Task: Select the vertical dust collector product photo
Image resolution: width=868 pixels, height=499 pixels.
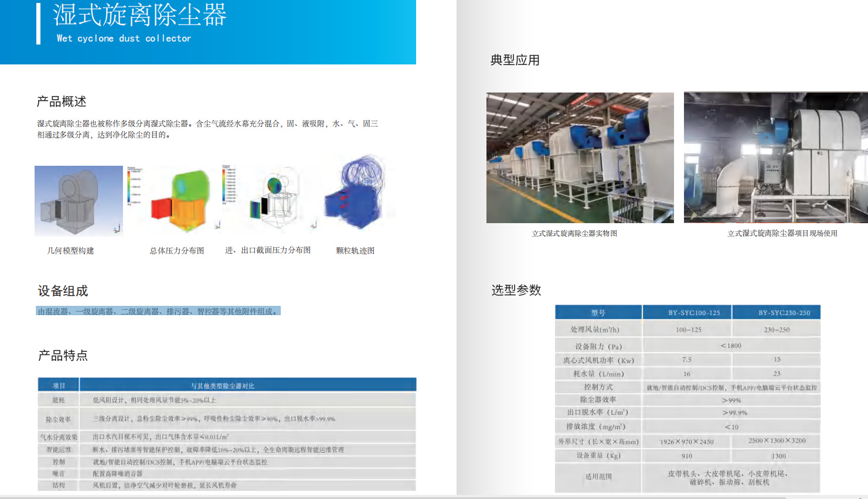Action: click(580, 158)
